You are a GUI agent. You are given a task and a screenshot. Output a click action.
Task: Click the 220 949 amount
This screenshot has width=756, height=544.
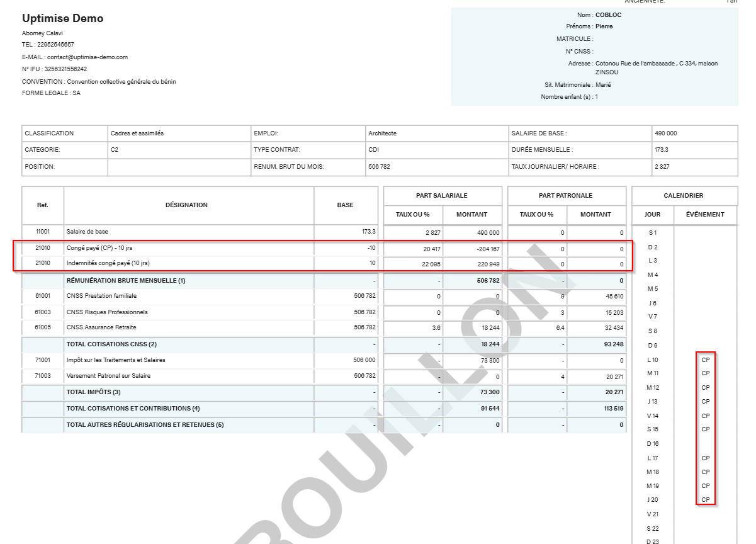point(489,264)
